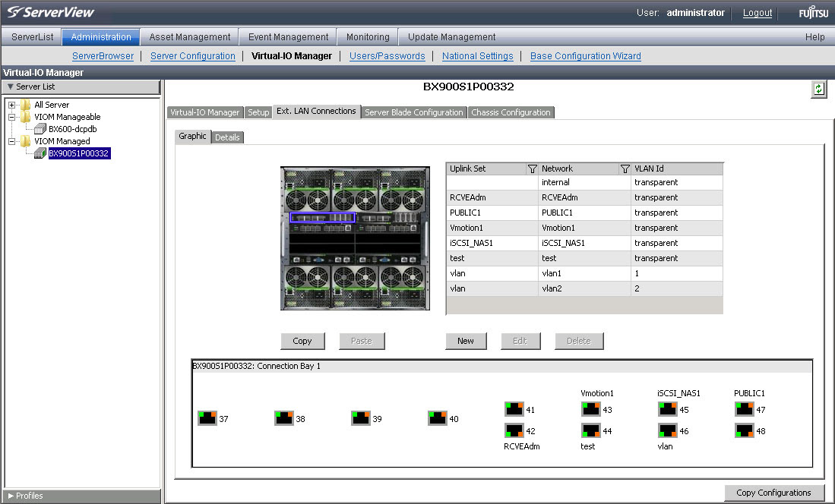Click port icon 39
Viewport: 835px width, 504px height.
tap(361, 418)
